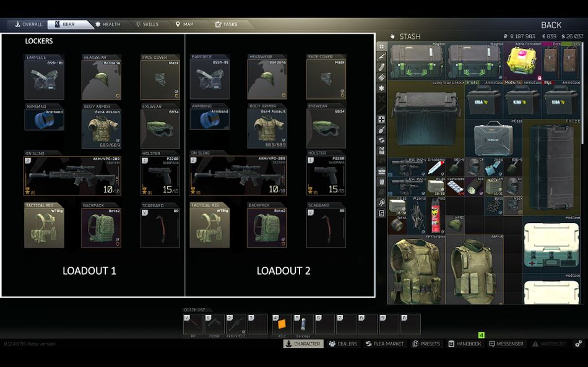Click quick use slot 4 orange item

tap(282, 324)
